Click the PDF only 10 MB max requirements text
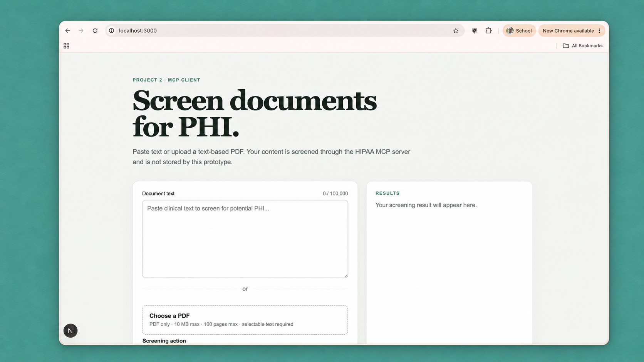Image resolution: width=644 pixels, height=362 pixels. (x=221, y=324)
